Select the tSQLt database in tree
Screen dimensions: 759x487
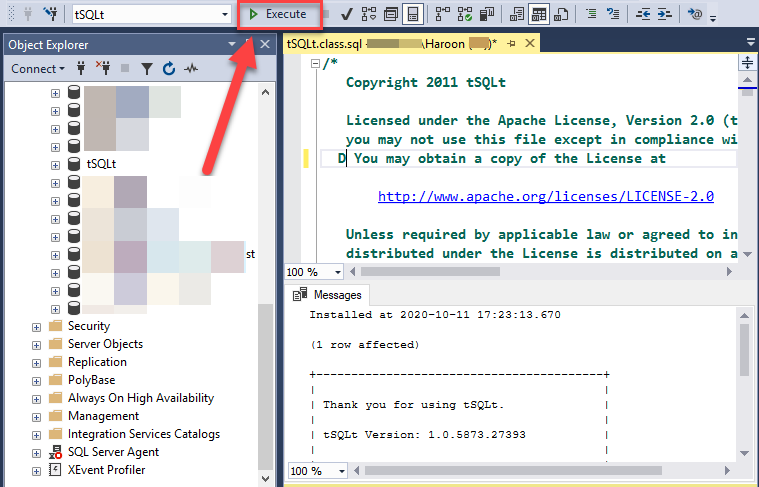click(101, 164)
